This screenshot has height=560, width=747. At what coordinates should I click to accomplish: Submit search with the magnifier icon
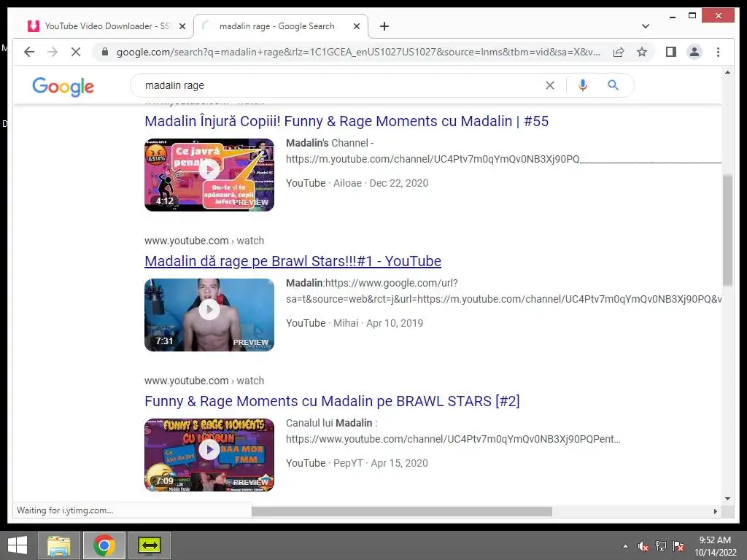(613, 85)
